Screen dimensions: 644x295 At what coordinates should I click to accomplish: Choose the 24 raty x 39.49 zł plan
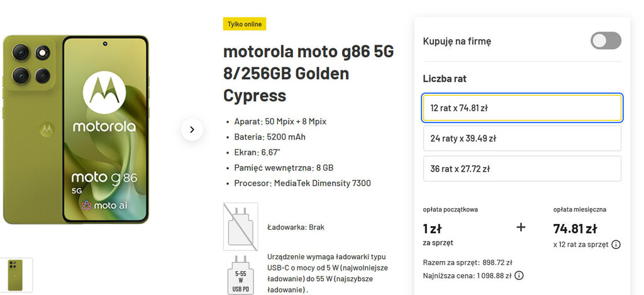(x=522, y=138)
